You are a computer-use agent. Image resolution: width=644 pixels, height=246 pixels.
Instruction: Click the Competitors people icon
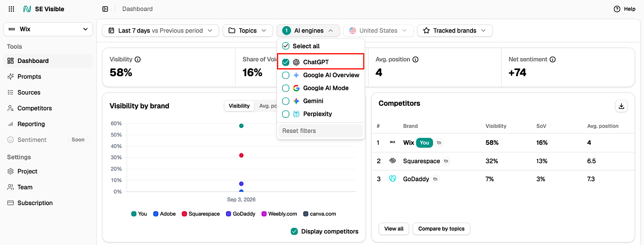11,108
